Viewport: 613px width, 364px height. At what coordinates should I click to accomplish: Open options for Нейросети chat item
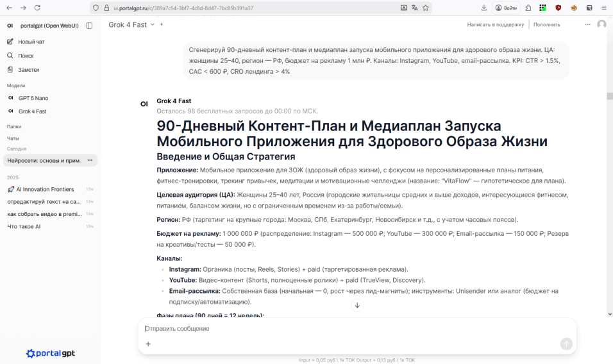click(x=90, y=160)
